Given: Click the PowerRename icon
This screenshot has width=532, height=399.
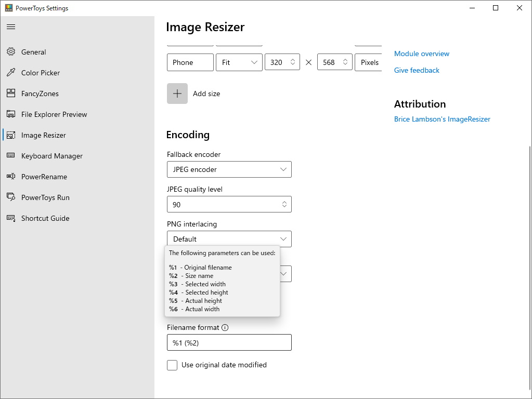Looking at the screenshot, I should point(11,177).
